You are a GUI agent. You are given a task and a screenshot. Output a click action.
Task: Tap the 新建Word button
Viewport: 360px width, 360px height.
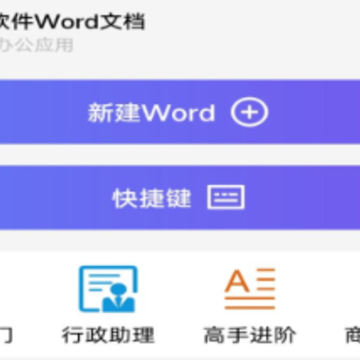tap(180, 112)
